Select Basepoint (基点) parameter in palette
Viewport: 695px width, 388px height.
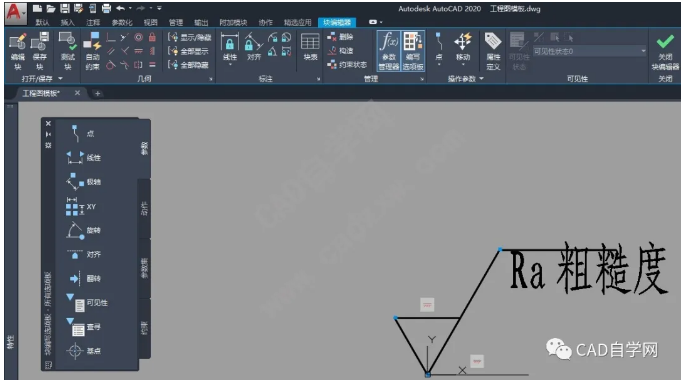pyautogui.click(x=84, y=351)
